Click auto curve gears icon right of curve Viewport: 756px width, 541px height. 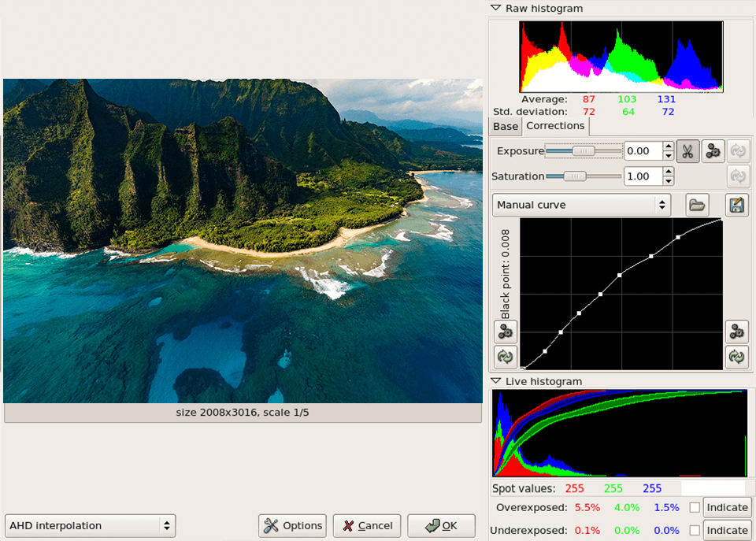click(x=736, y=332)
